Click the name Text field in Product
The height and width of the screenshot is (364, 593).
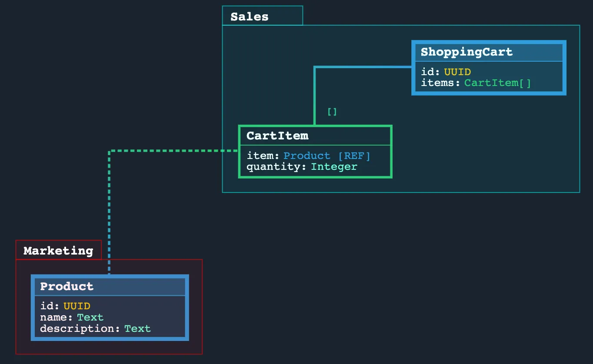point(72,317)
